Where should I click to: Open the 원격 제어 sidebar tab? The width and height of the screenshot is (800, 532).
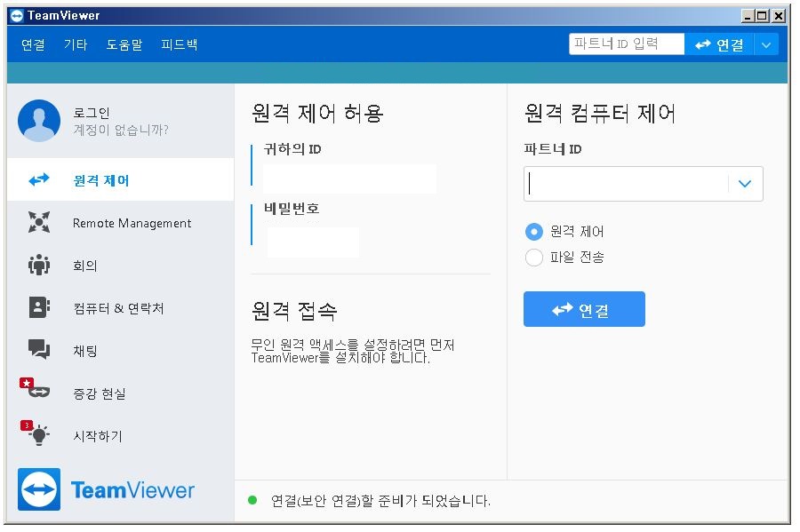pos(120,180)
